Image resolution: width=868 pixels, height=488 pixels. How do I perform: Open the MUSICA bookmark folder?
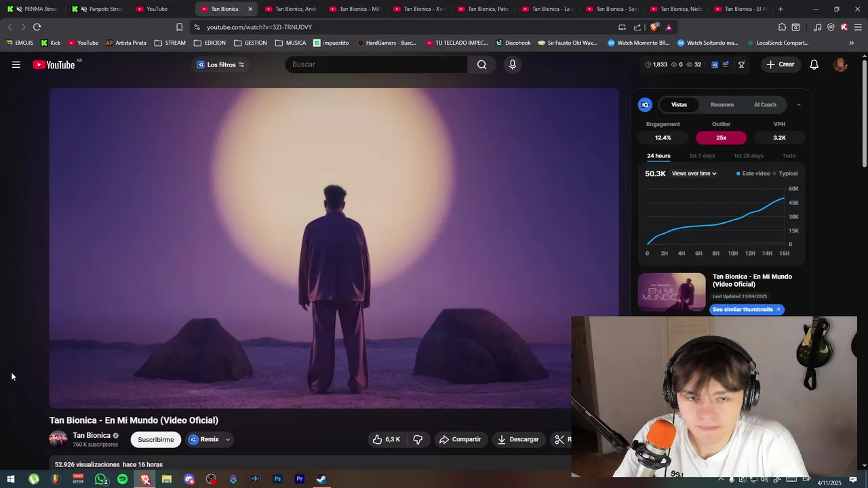click(x=290, y=43)
